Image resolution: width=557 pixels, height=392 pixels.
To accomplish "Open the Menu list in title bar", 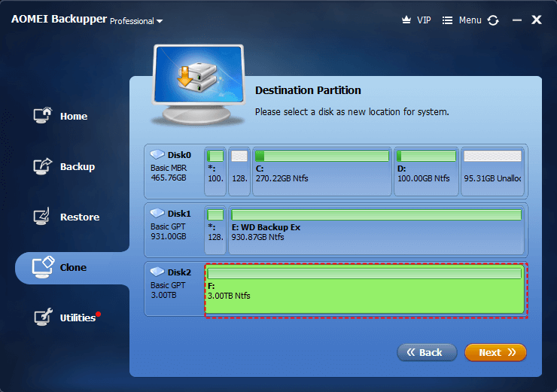I will (x=461, y=20).
